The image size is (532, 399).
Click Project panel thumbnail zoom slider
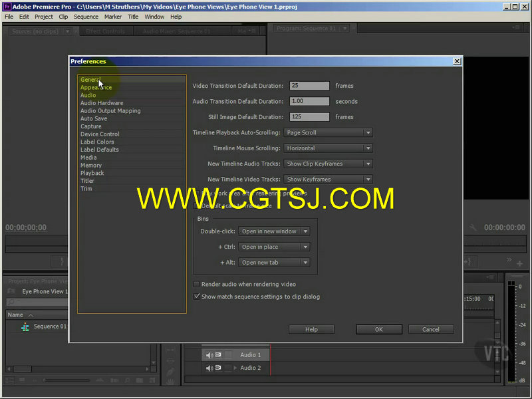coord(66,380)
